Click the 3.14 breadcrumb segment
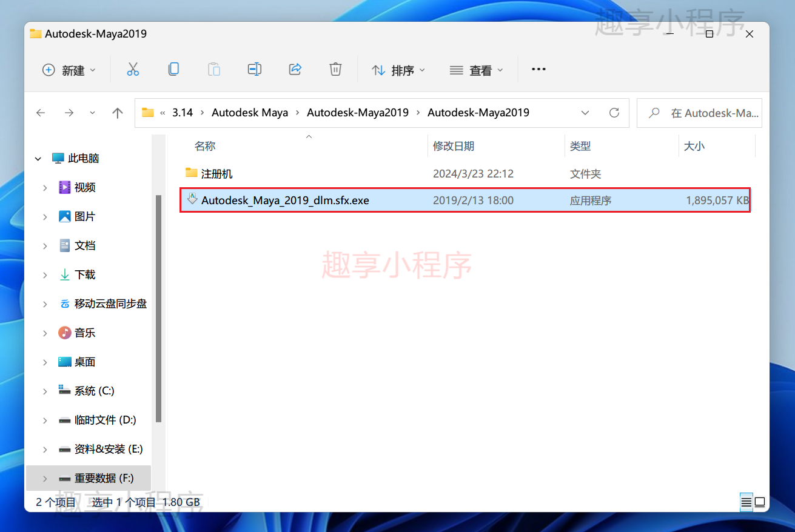 pyautogui.click(x=183, y=113)
